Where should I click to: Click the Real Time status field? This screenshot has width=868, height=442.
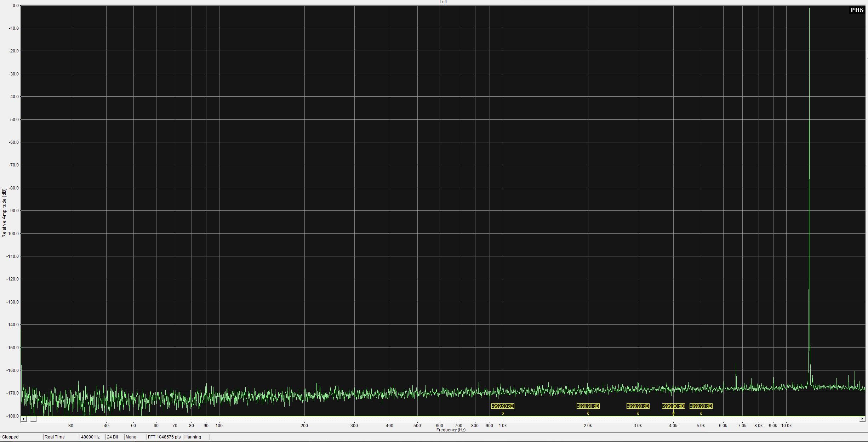(x=61, y=437)
